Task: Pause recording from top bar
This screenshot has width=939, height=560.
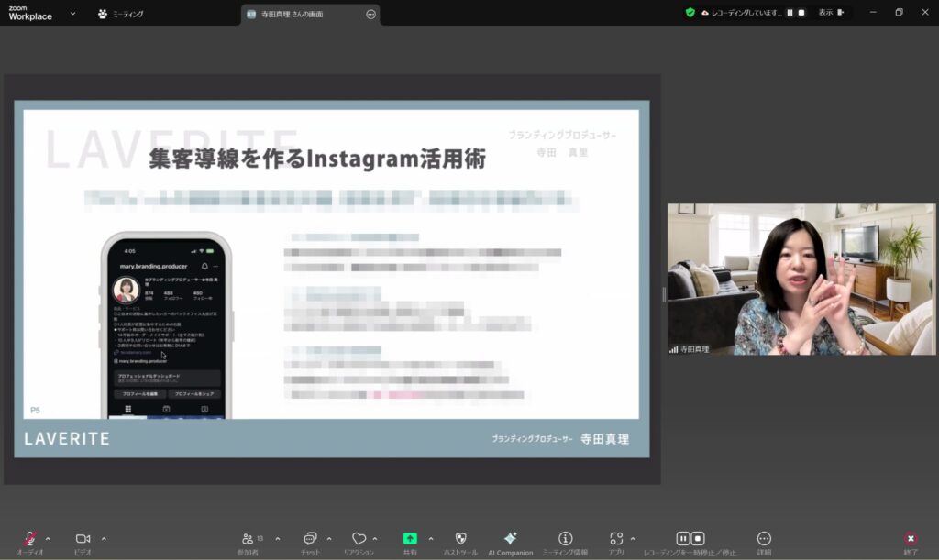Action: 790,13
